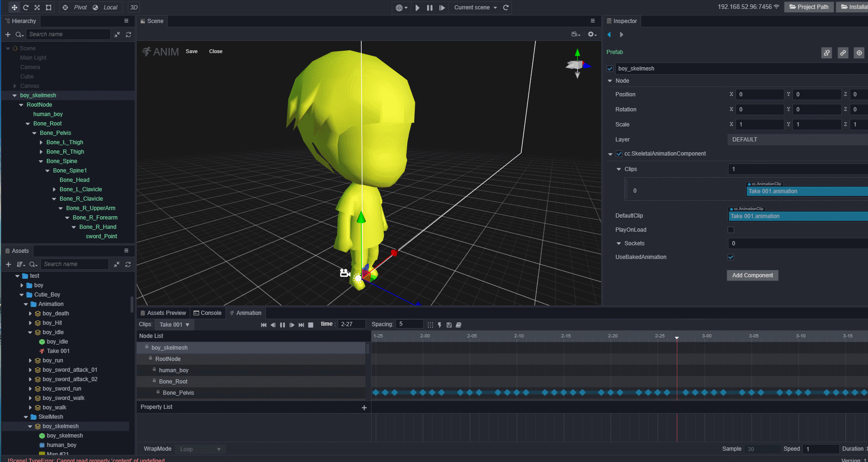This screenshot has height=462, width=868.
Task: Click the timeline playhead marker
Action: (677, 338)
